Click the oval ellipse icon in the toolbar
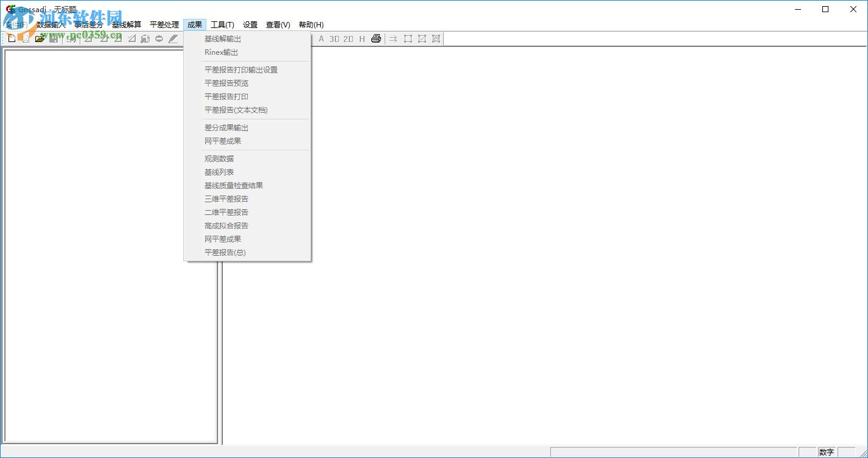The width and height of the screenshot is (868, 458). click(159, 39)
